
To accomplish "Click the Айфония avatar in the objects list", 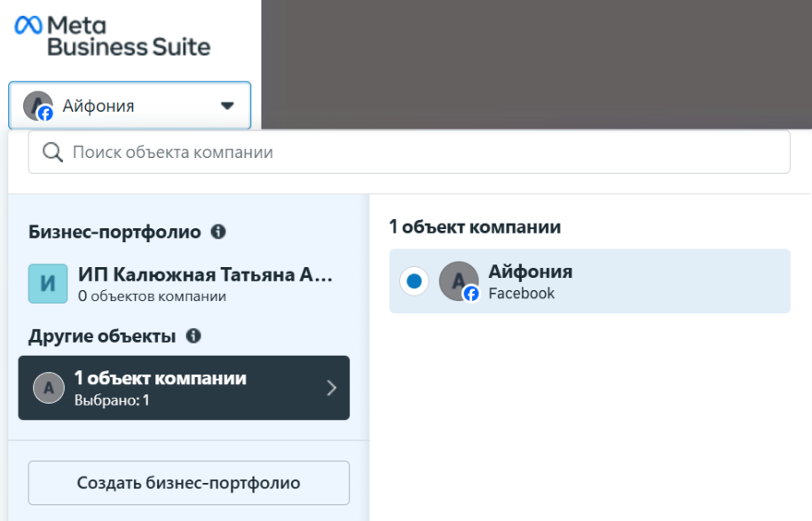I will point(457,280).
